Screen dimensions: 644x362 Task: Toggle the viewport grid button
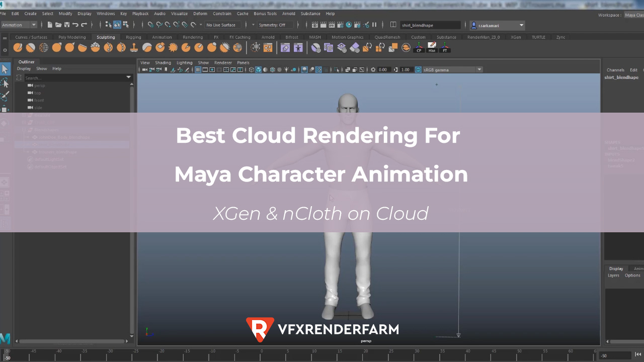(198, 69)
